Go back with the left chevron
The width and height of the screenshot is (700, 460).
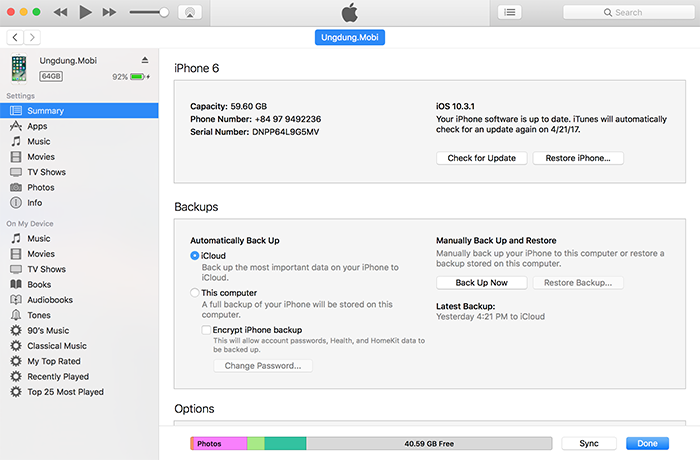point(15,37)
